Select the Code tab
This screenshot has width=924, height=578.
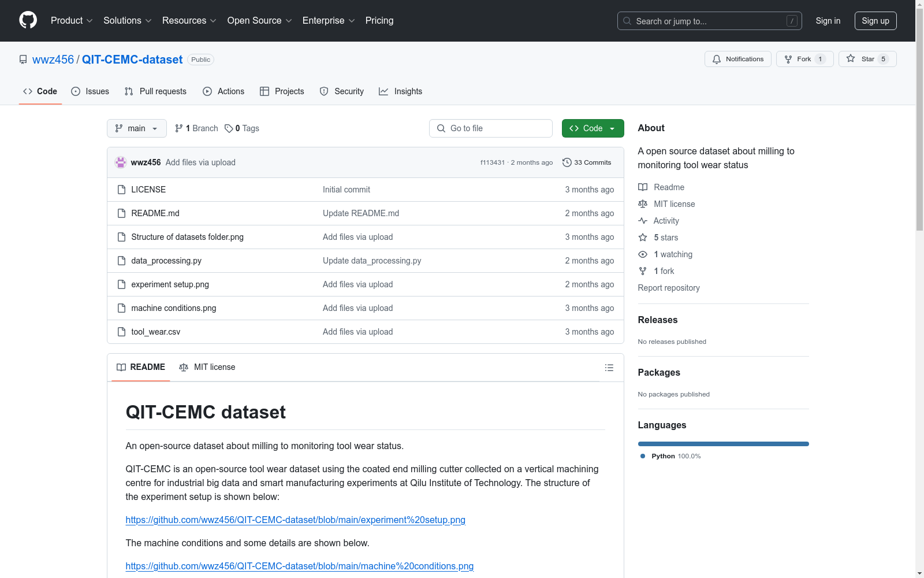click(x=40, y=91)
